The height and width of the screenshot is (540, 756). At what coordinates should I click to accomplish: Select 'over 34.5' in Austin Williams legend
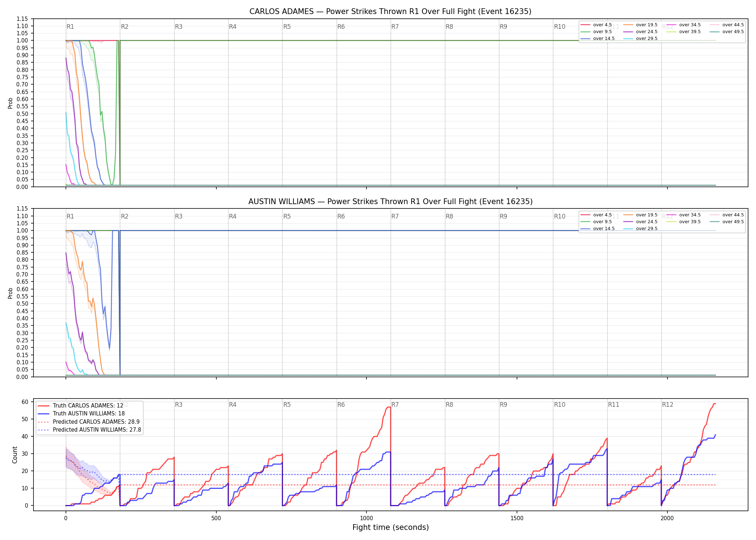[684, 215]
